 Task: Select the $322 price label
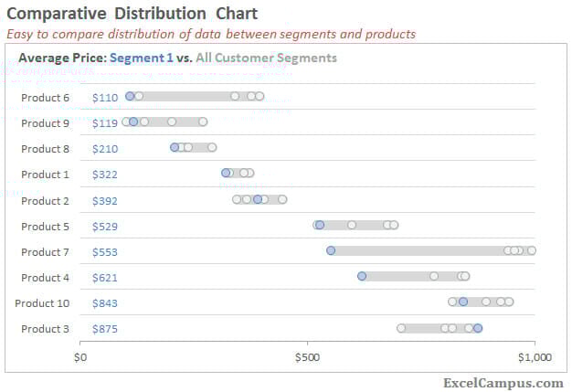point(105,175)
